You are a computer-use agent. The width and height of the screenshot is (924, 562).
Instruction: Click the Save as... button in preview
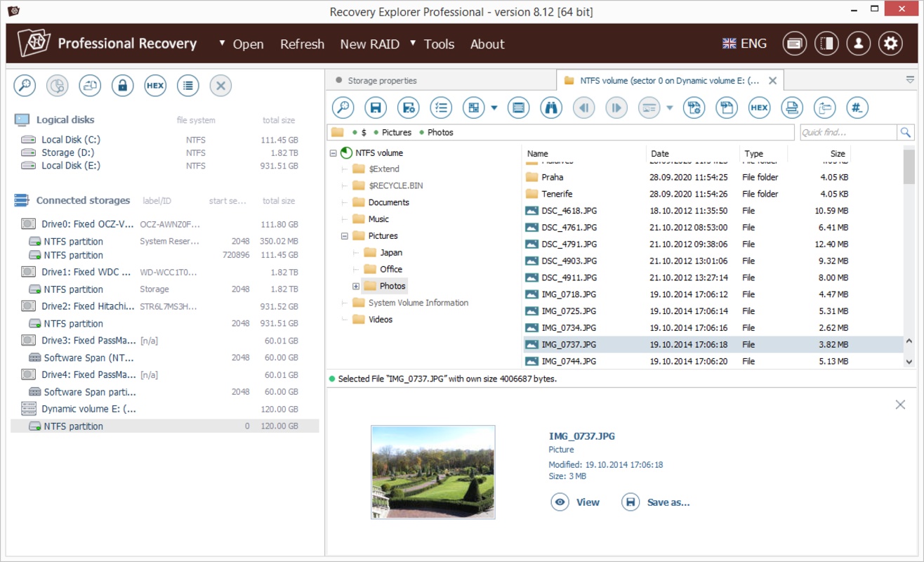656,502
